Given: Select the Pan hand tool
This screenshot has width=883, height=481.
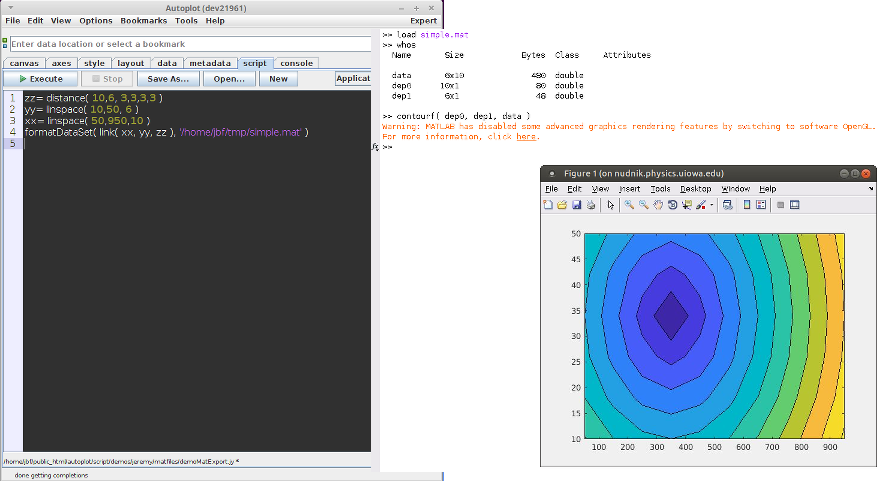Looking at the screenshot, I should pos(658,205).
